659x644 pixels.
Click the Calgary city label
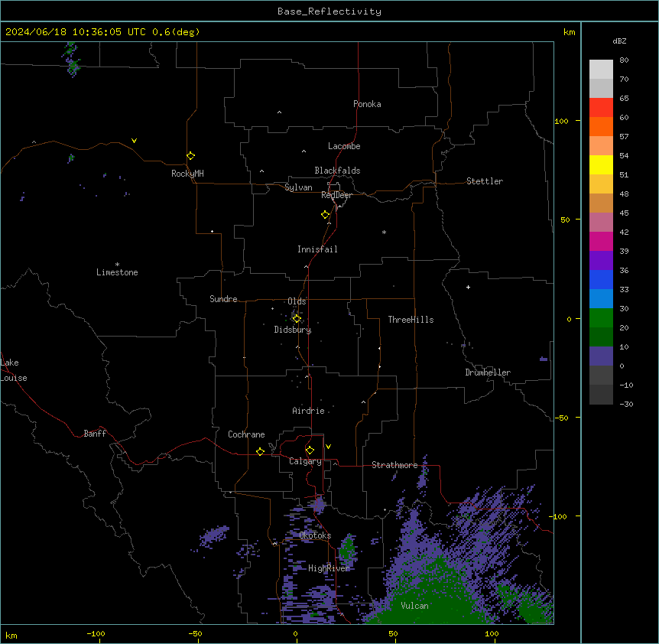[305, 461]
